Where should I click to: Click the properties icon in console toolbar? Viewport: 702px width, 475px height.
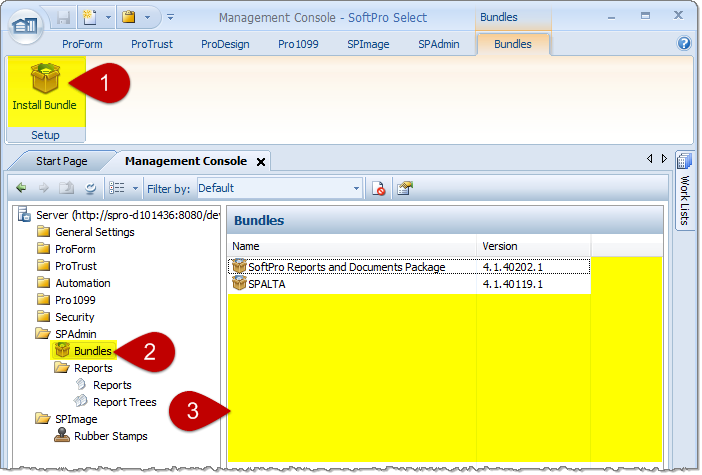coord(405,188)
